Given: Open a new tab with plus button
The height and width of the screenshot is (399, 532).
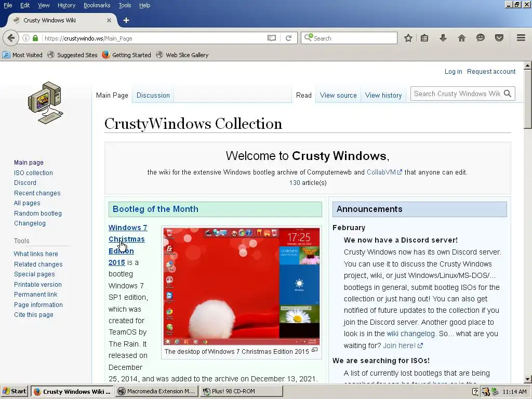Looking at the screenshot, I should coord(126,20).
